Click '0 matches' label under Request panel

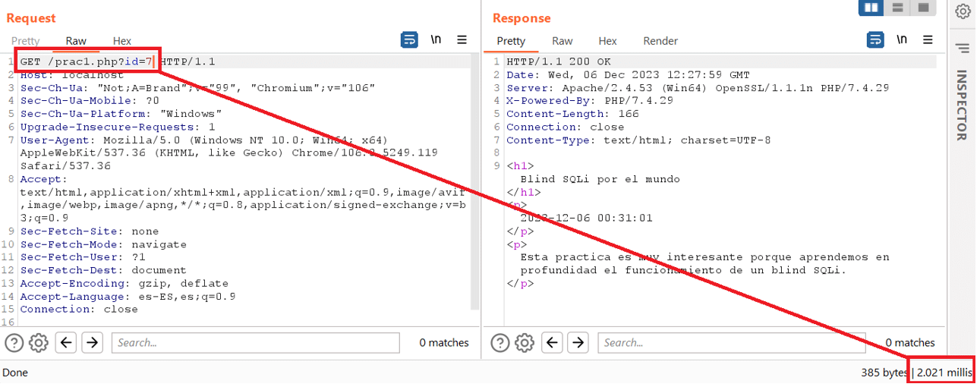click(444, 343)
